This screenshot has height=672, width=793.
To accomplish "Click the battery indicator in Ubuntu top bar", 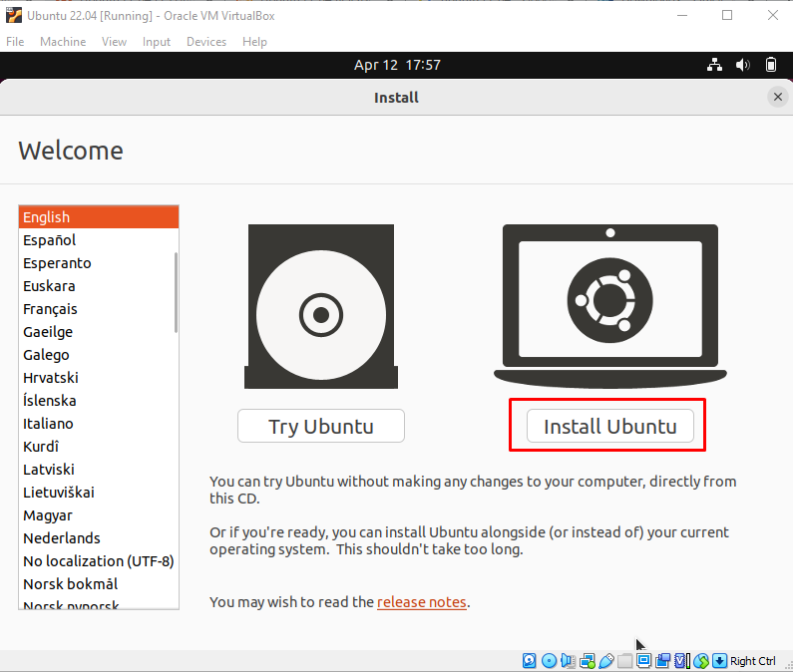I will click(771, 65).
